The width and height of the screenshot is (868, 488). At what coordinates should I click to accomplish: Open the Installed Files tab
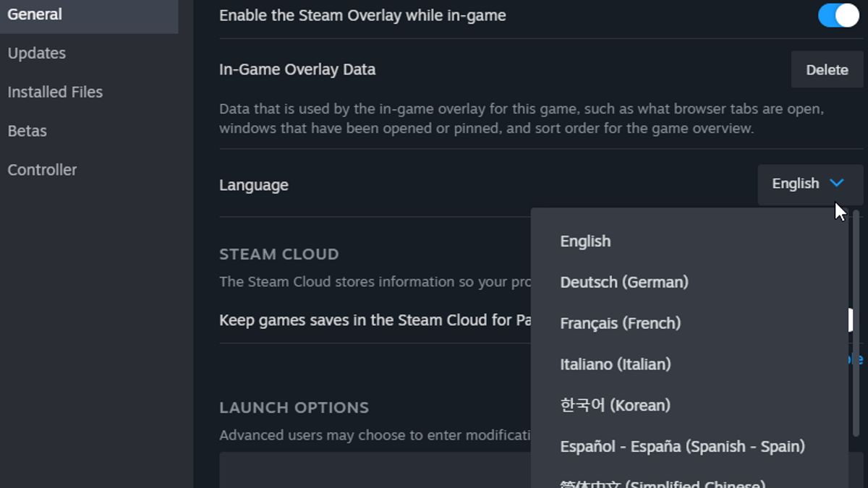tap(55, 93)
